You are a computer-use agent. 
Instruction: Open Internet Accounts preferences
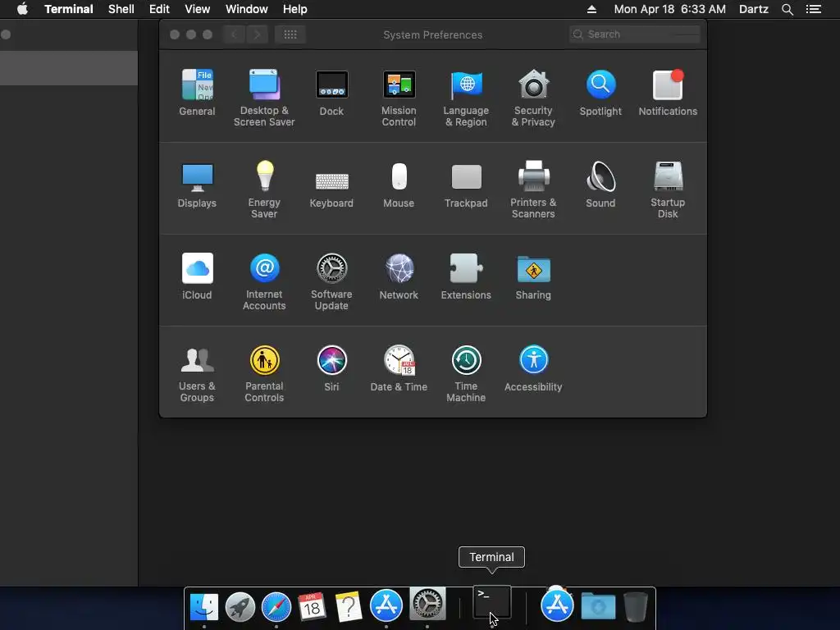click(264, 282)
